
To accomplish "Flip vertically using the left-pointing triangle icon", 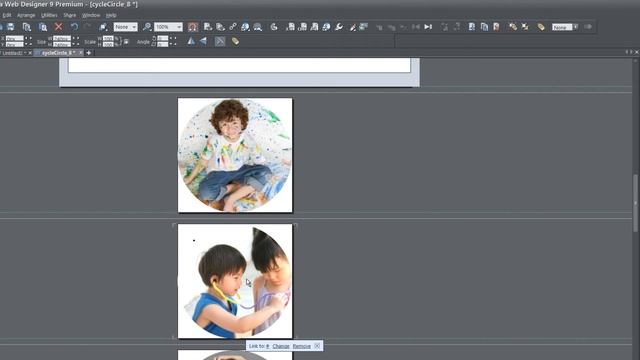I will [203, 41].
